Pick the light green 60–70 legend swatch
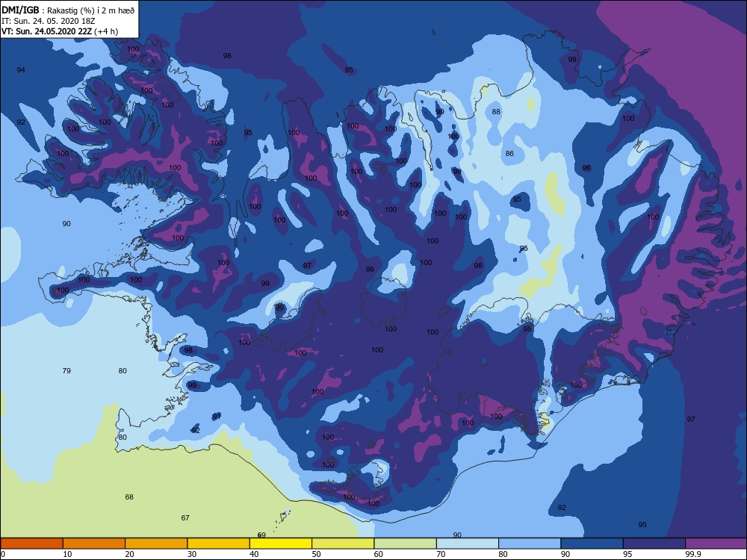The height and width of the screenshot is (560, 747). click(x=405, y=544)
